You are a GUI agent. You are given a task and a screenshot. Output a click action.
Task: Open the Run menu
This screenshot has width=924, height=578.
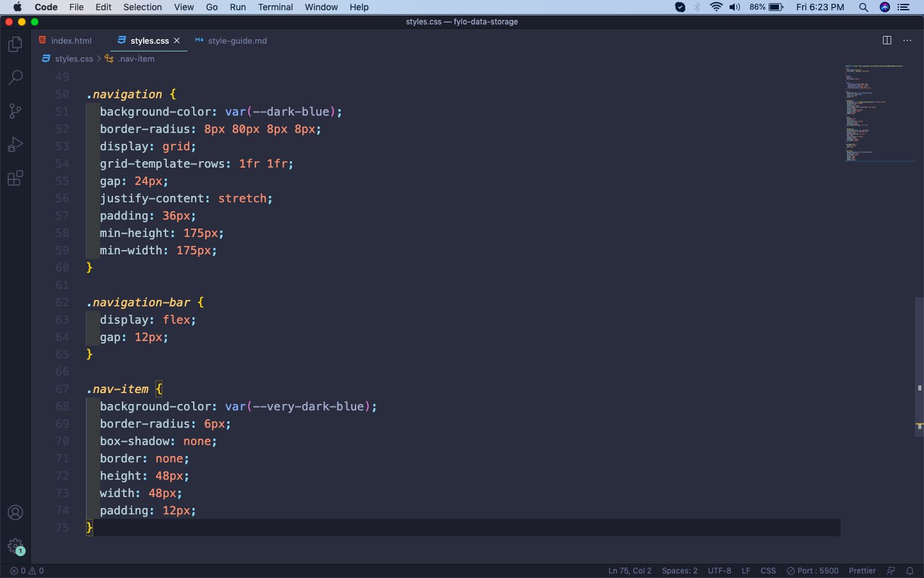(x=237, y=7)
